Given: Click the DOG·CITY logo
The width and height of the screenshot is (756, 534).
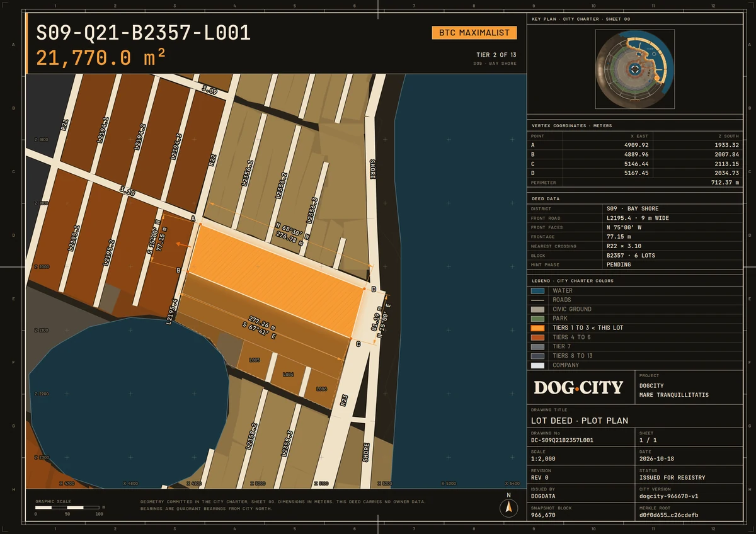Looking at the screenshot, I should point(578,387).
